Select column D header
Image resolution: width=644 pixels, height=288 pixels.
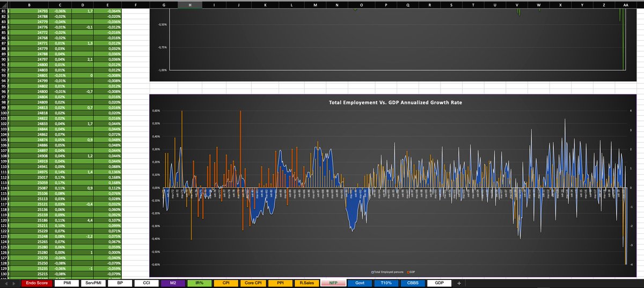[83, 4]
